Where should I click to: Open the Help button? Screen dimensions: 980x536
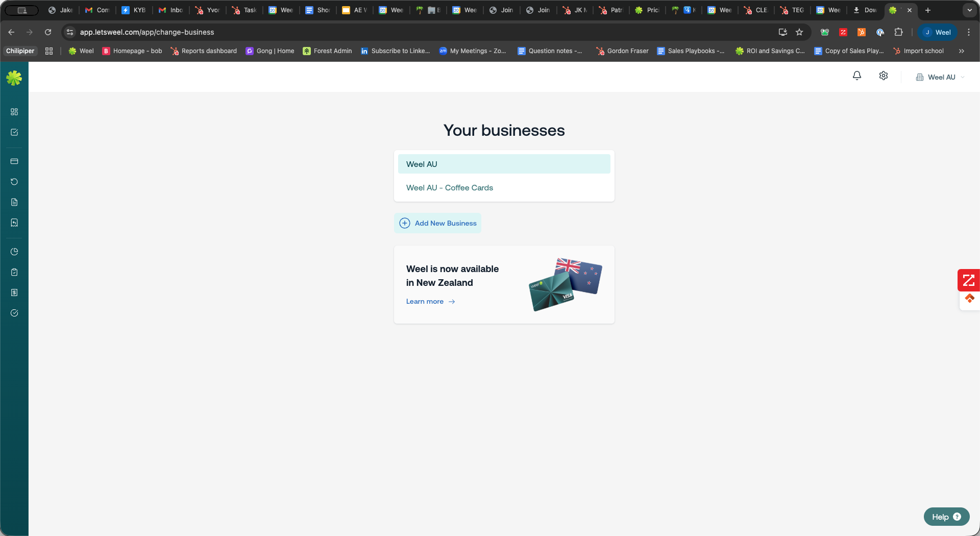click(x=946, y=517)
